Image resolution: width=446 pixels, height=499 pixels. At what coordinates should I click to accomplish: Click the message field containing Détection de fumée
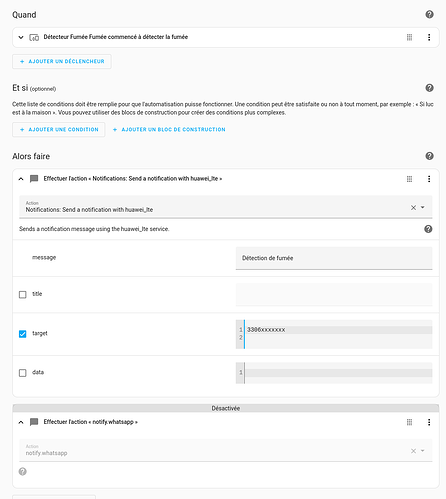(x=334, y=258)
